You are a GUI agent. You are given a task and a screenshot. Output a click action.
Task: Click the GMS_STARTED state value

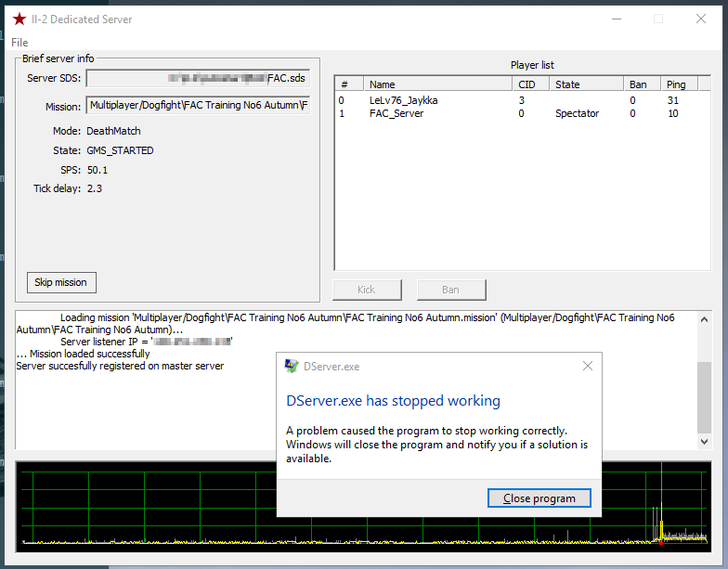click(120, 150)
